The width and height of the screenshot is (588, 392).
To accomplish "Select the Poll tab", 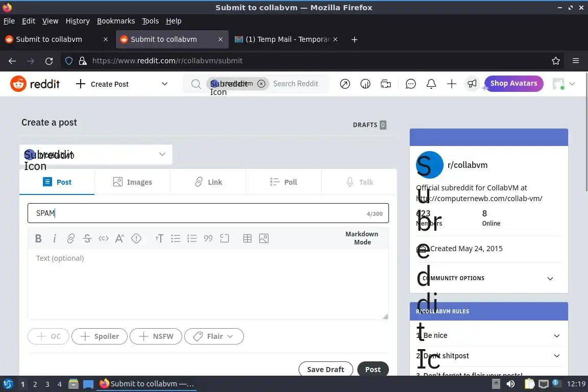I will [x=283, y=182].
